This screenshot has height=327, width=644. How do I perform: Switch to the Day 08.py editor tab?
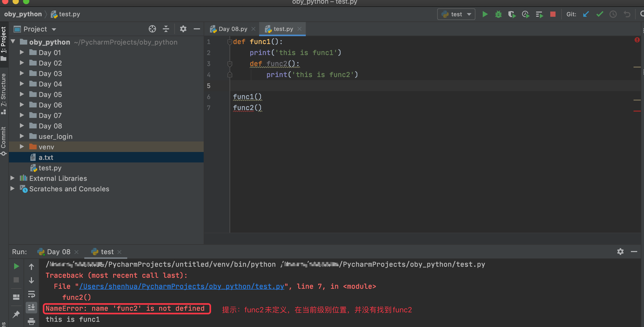click(x=232, y=29)
